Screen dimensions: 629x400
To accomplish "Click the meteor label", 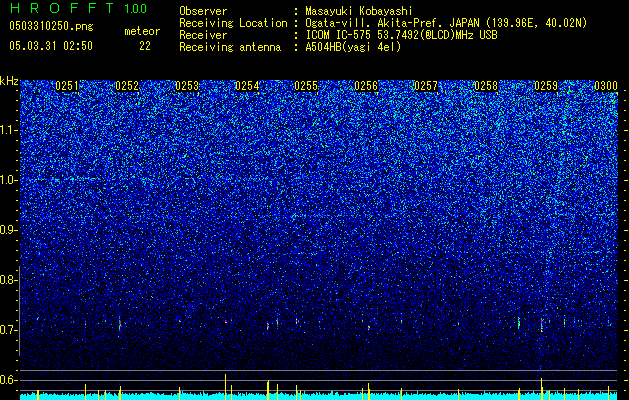I will (x=142, y=31).
